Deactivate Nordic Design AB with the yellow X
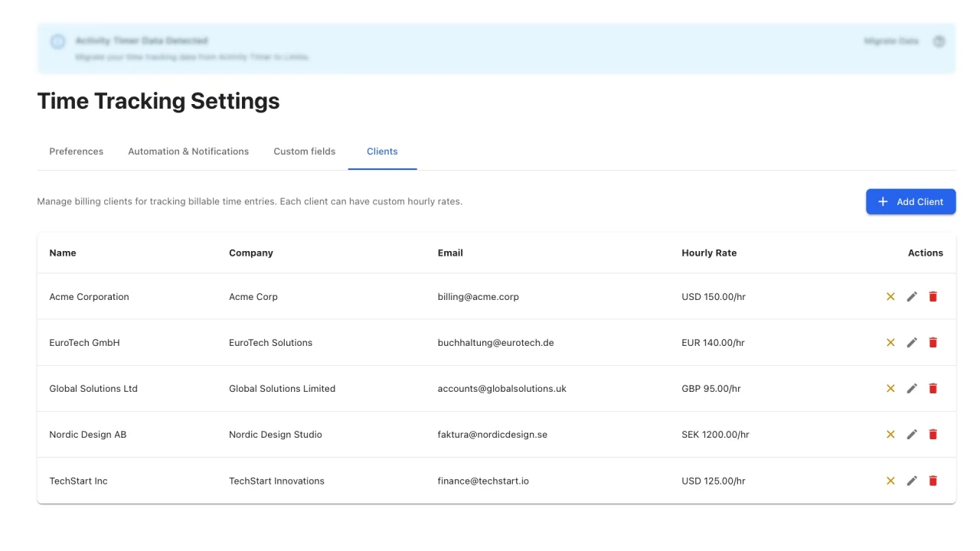The width and height of the screenshot is (980, 551). click(x=890, y=434)
